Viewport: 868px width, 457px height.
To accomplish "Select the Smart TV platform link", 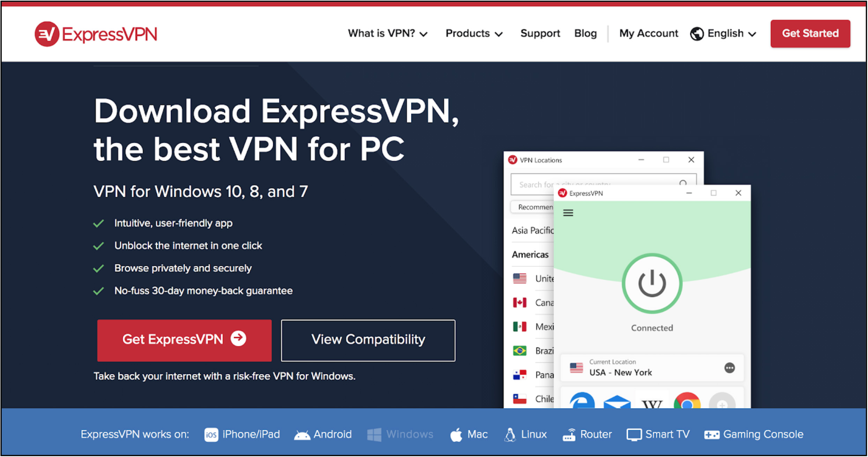I will point(658,434).
